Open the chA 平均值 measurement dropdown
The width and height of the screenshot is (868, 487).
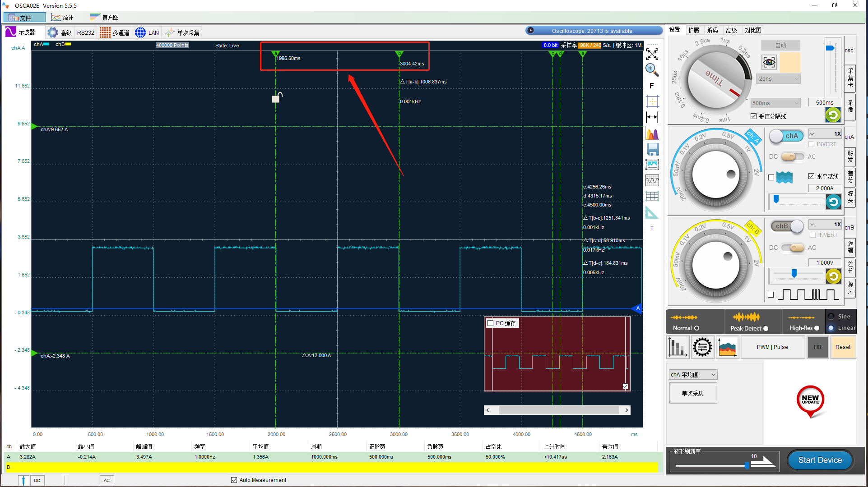click(693, 375)
